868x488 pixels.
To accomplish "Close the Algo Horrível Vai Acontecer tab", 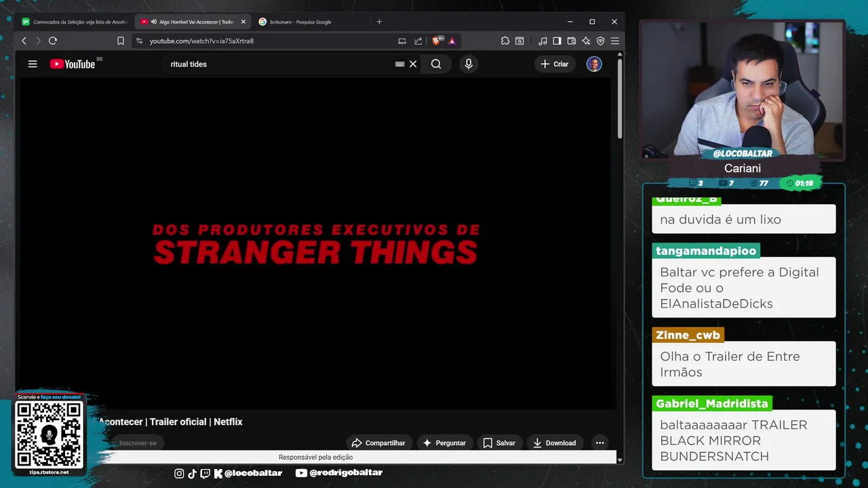I will tap(243, 22).
